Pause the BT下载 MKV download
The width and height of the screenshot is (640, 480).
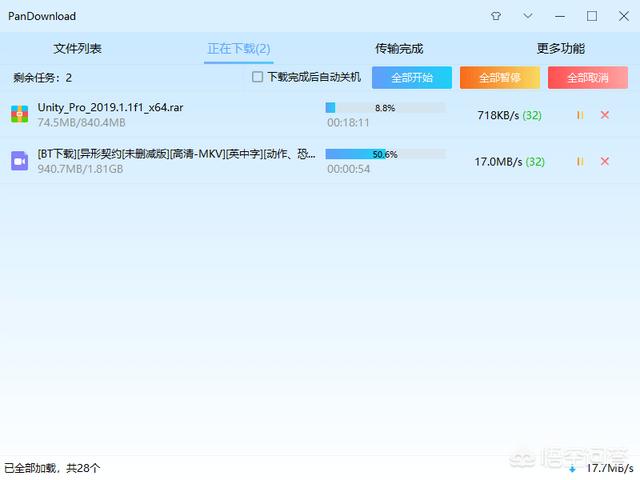point(580,161)
